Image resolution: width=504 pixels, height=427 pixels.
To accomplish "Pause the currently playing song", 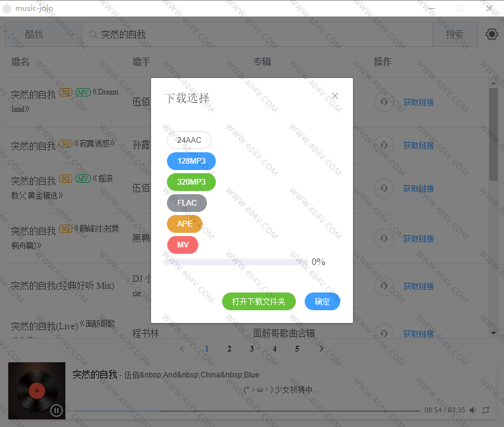I will 56,411.
